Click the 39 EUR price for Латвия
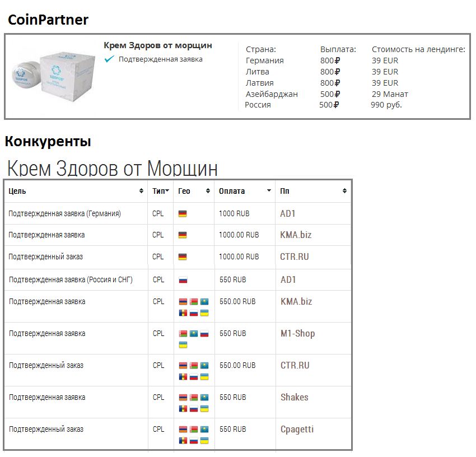 385,83
